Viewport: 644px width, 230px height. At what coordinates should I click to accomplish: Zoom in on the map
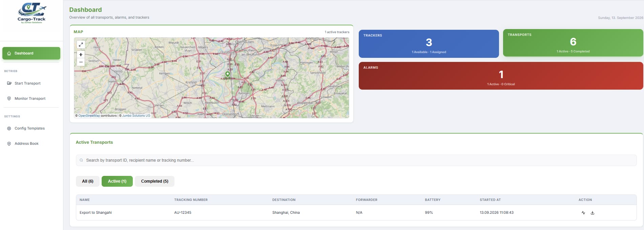[81, 54]
